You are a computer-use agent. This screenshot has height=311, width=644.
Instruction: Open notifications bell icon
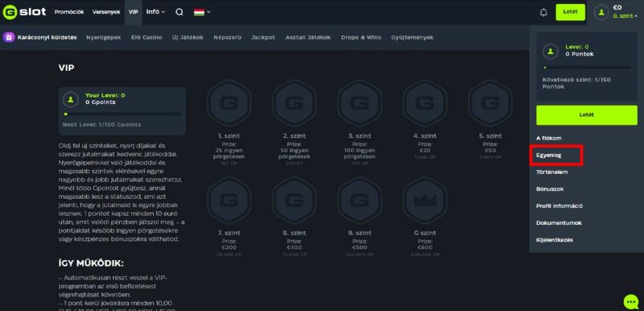543,12
